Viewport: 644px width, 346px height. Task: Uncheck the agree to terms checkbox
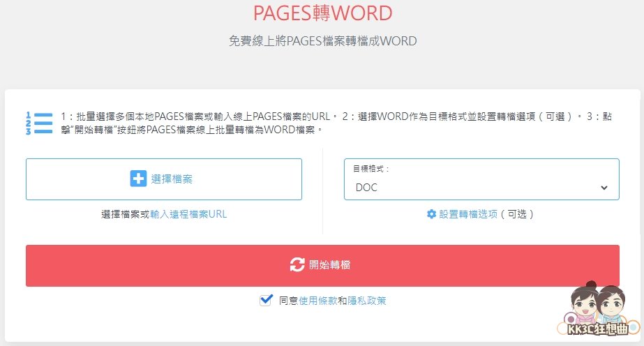point(266,301)
